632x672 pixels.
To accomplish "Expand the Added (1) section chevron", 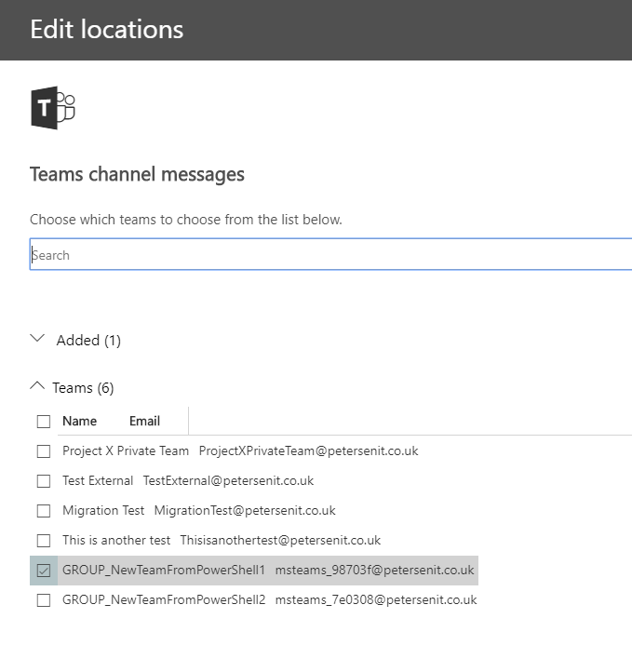I will click(x=38, y=339).
